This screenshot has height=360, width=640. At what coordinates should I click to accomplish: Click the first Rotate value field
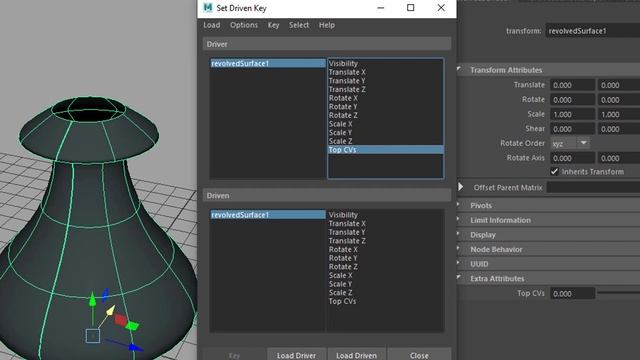pos(572,100)
